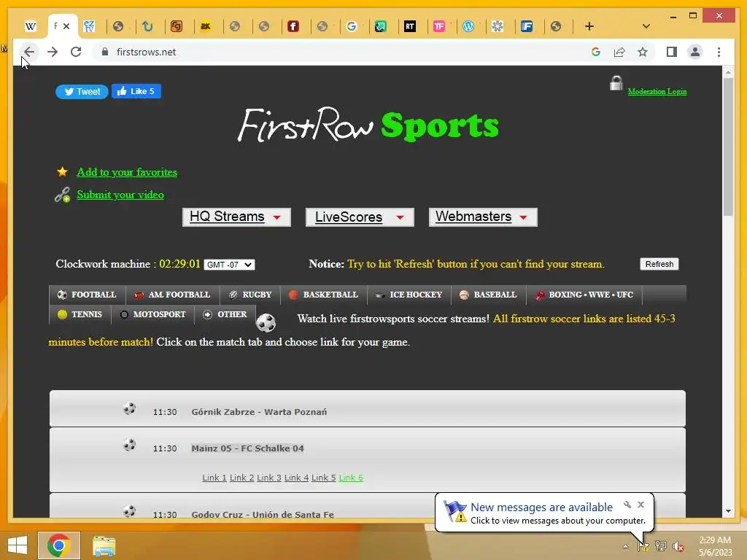Select the Football category tab
Image resolution: width=747 pixels, height=560 pixels.
pos(88,295)
